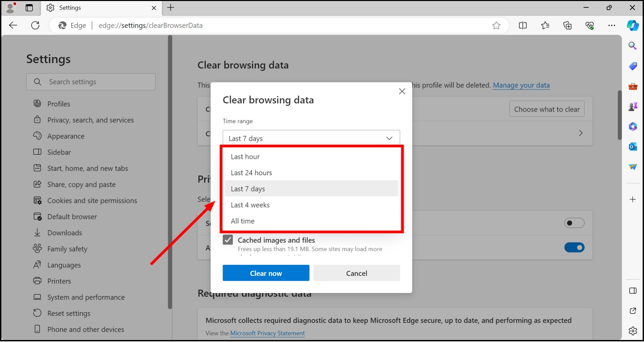Click the Copilot icon in toolbar

(633, 25)
